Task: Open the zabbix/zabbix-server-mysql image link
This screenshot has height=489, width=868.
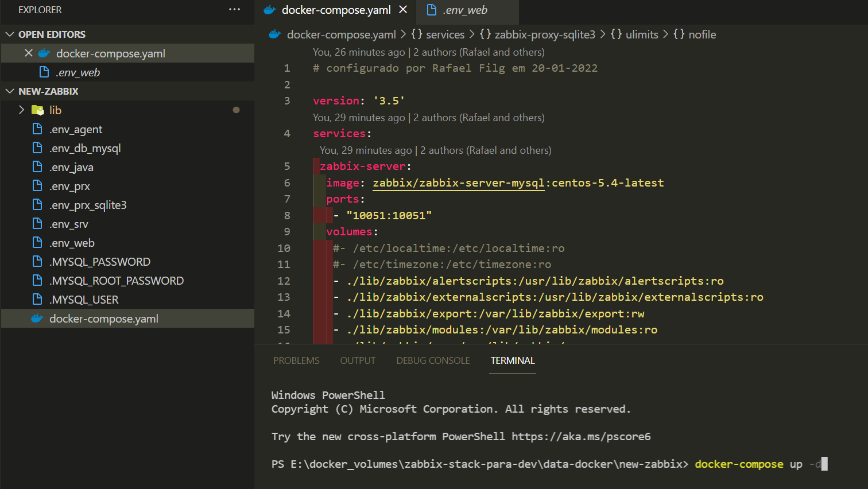Action: tap(458, 183)
